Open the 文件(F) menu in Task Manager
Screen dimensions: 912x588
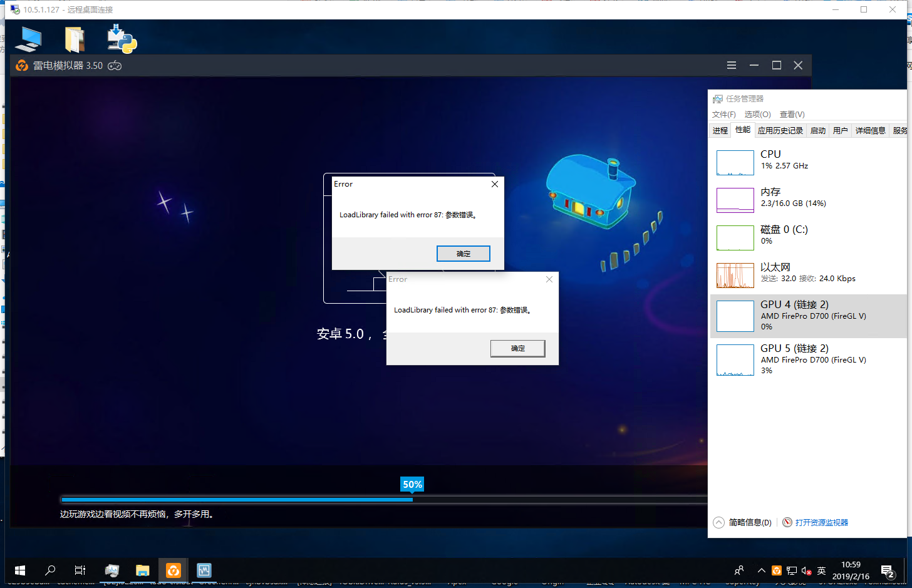pos(723,114)
